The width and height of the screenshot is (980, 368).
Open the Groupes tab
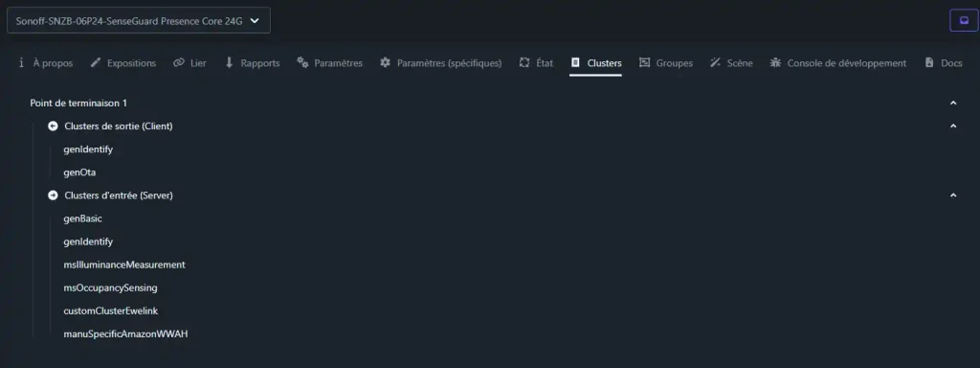[x=666, y=62]
